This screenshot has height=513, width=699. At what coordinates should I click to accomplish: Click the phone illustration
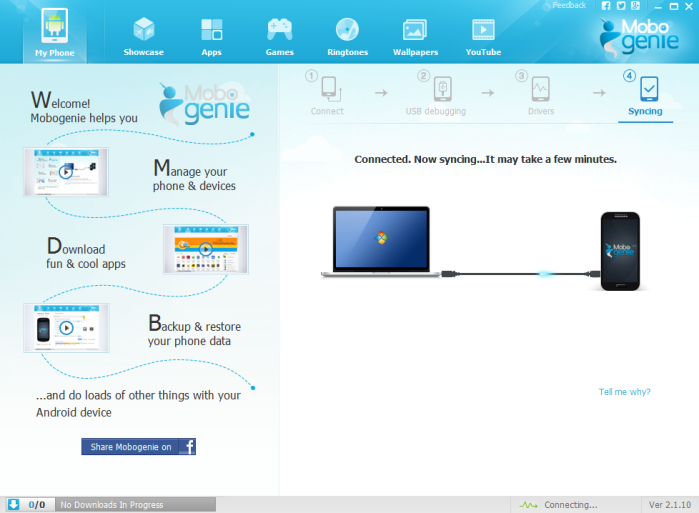tap(620, 251)
